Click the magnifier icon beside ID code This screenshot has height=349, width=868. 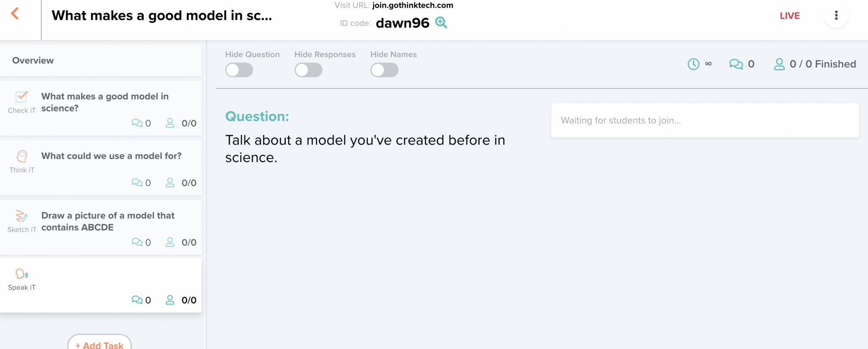(x=441, y=22)
